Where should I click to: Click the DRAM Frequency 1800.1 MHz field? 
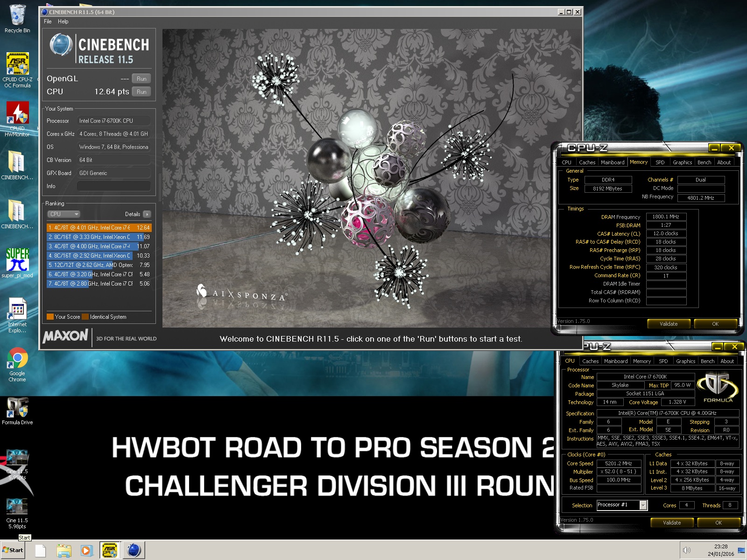[666, 217]
